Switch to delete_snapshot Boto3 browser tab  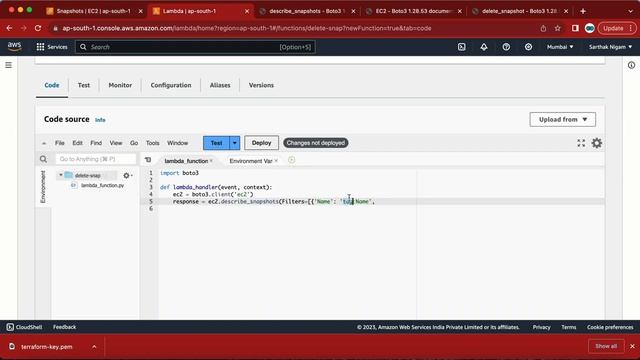click(x=519, y=11)
